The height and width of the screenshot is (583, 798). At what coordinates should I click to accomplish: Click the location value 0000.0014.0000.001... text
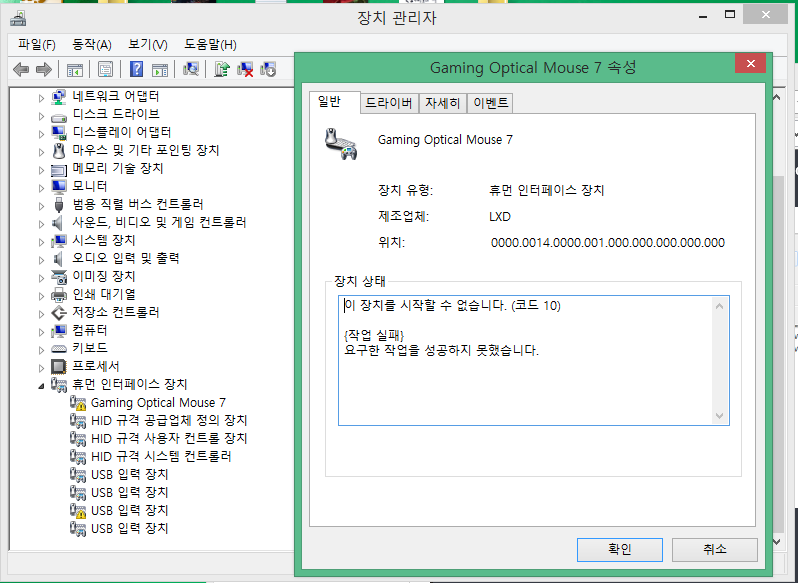[x=608, y=243]
